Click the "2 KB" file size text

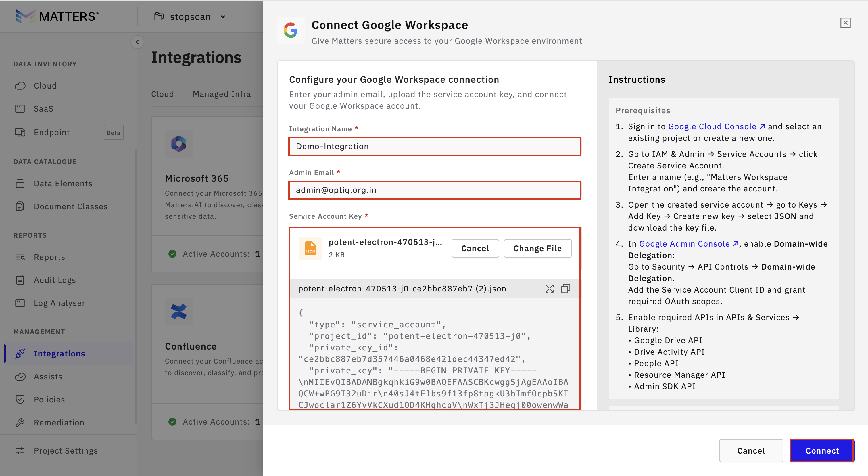pos(337,255)
